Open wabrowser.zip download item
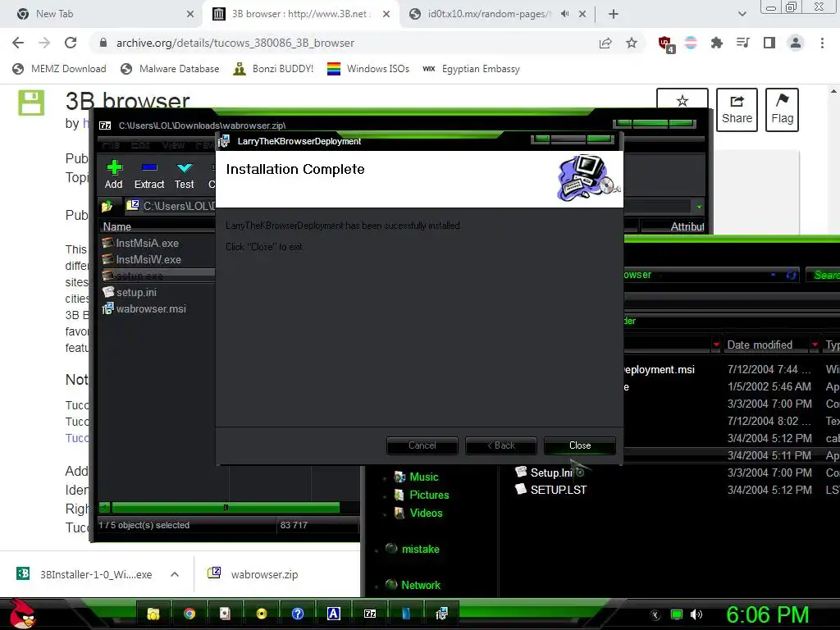The width and height of the screenshot is (840, 630). click(254, 574)
